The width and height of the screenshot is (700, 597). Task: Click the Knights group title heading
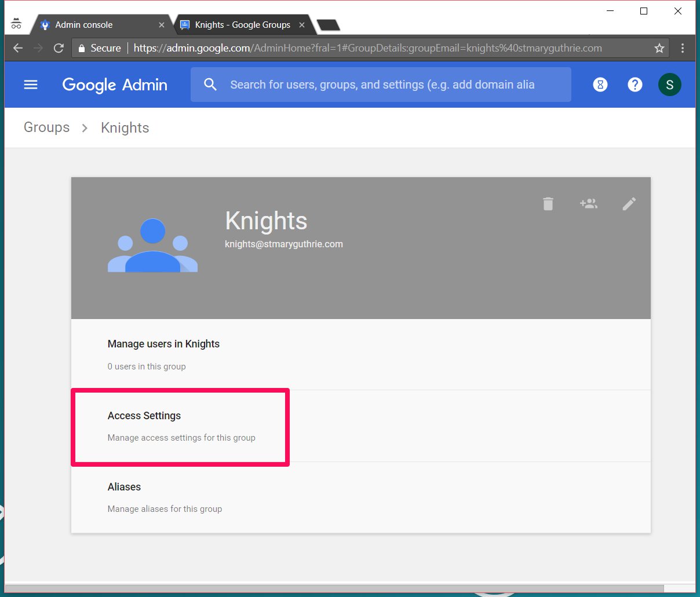(266, 221)
